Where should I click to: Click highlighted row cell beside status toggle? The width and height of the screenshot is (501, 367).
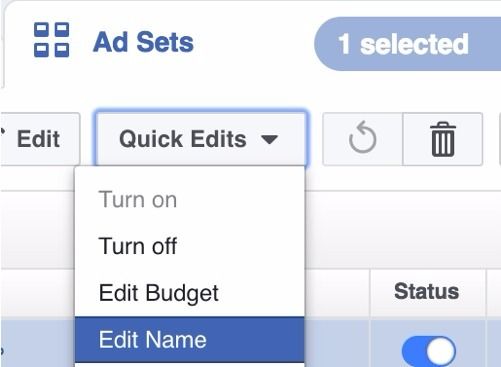337,343
